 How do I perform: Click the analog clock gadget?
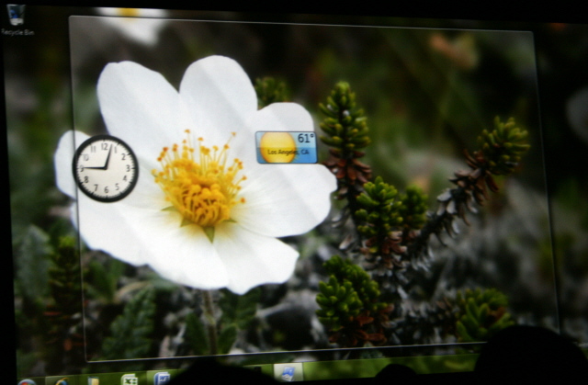106,168
